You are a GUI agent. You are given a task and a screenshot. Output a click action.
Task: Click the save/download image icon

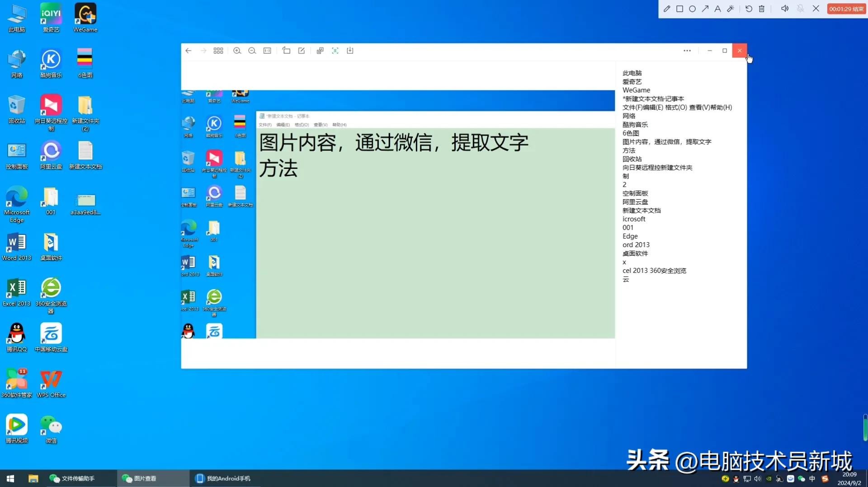tap(350, 51)
